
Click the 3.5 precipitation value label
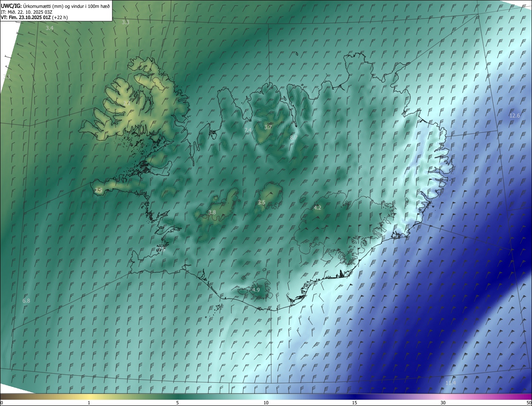(261, 202)
